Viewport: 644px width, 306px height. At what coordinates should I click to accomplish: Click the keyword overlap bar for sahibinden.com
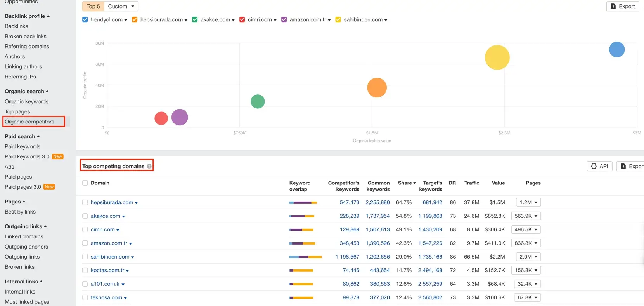pos(305,257)
